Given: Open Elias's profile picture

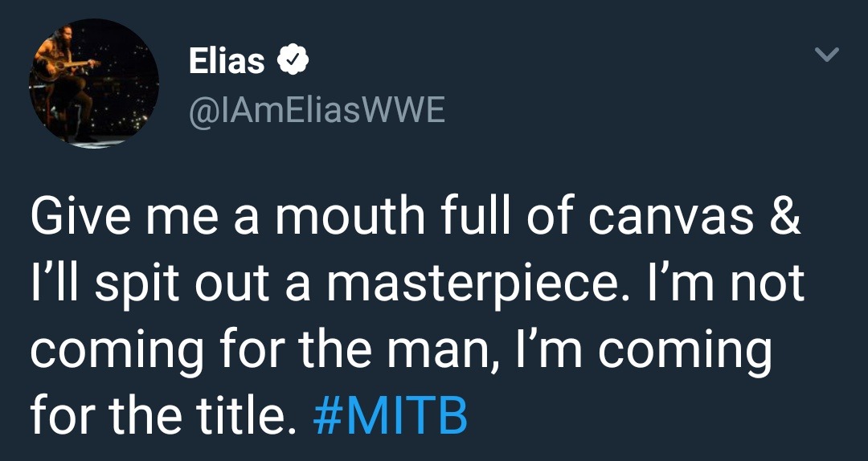Looking at the screenshot, I should pos(94,84).
